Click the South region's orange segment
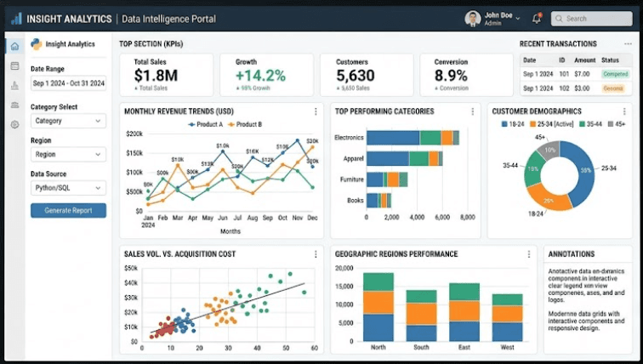 pos(421,314)
